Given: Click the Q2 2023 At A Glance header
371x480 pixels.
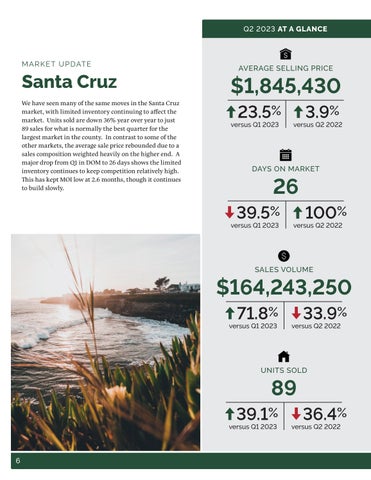Looking at the screenshot, I should [x=286, y=29].
